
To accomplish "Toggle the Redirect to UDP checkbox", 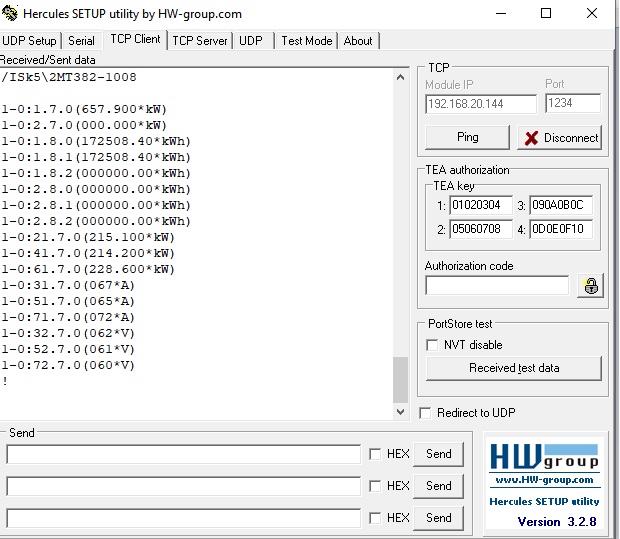I will [x=425, y=413].
